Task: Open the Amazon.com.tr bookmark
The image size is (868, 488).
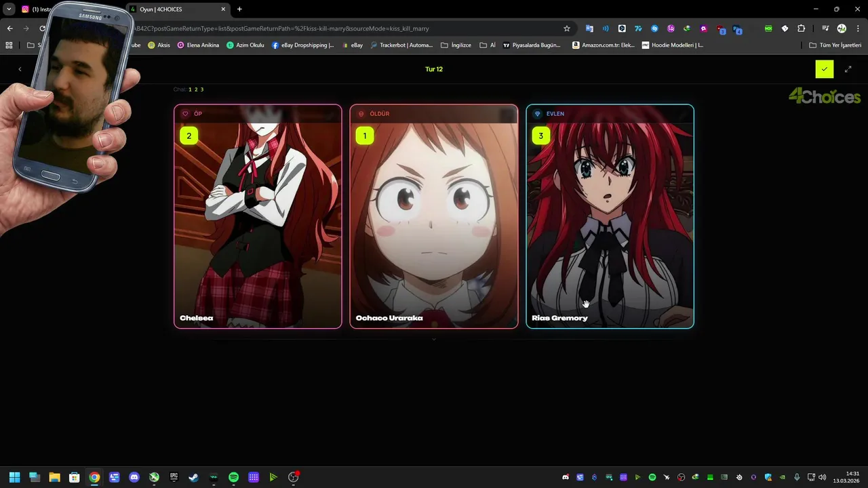Action: pos(604,45)
